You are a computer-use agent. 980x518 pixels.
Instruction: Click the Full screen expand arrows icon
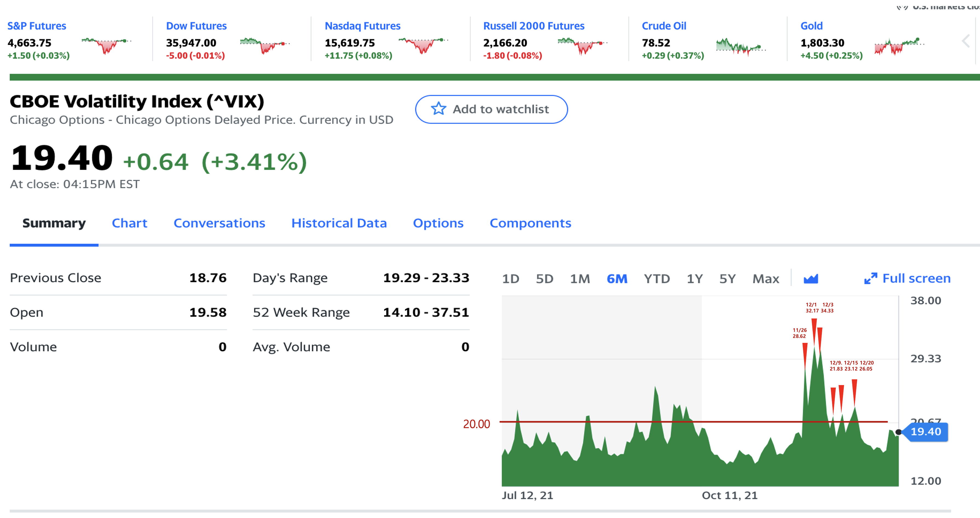pyautogui.click(x=870, y=279)
